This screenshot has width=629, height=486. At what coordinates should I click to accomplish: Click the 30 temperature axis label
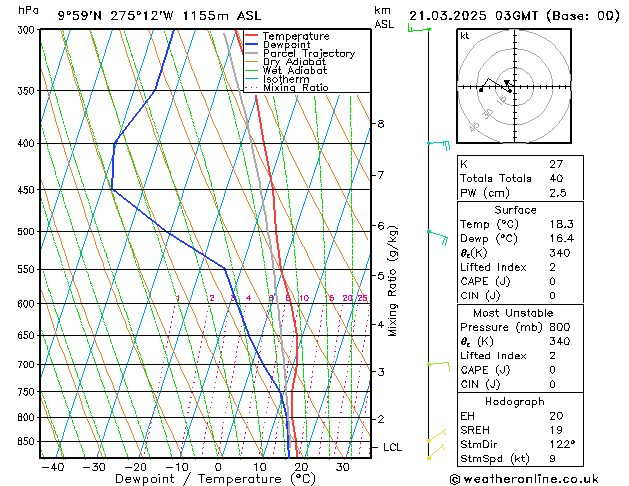[343, 467]
